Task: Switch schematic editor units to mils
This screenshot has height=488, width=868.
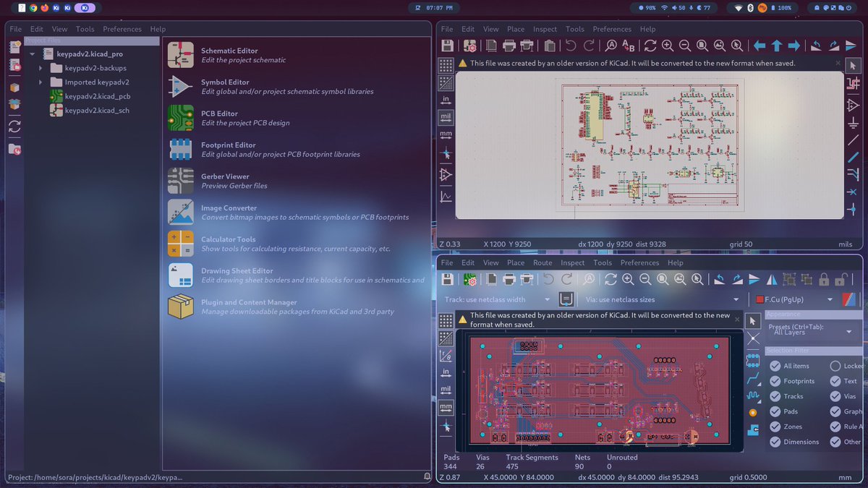Action: (446, 117)
